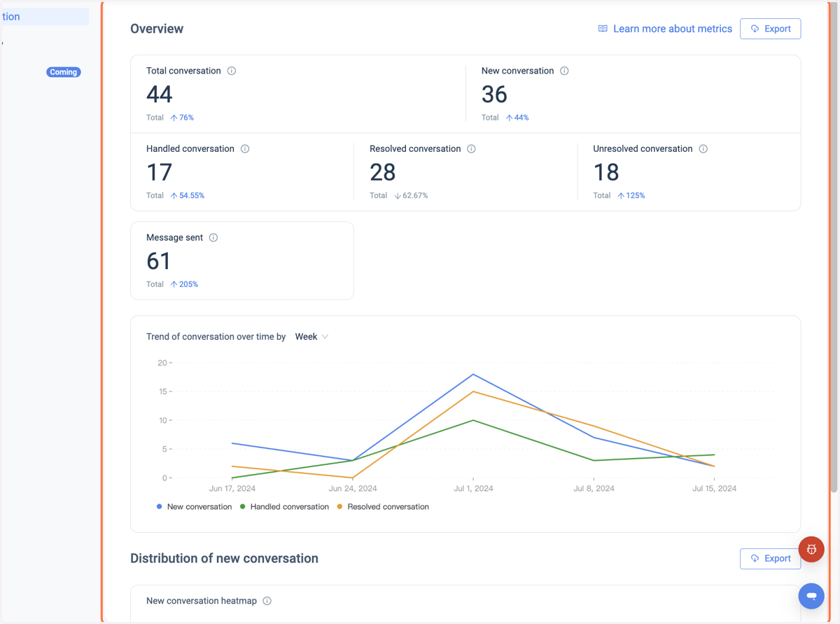Toggle New conversation series in chart legend
Viewport: 840px width, 624px height.
[194, 506]
